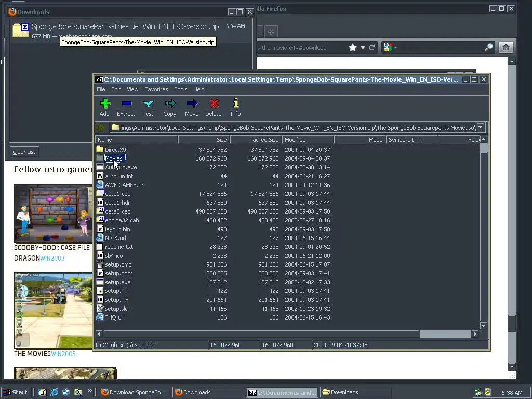Open the Edit menu
The image size is (532, 399).
[x=116, y=89]
